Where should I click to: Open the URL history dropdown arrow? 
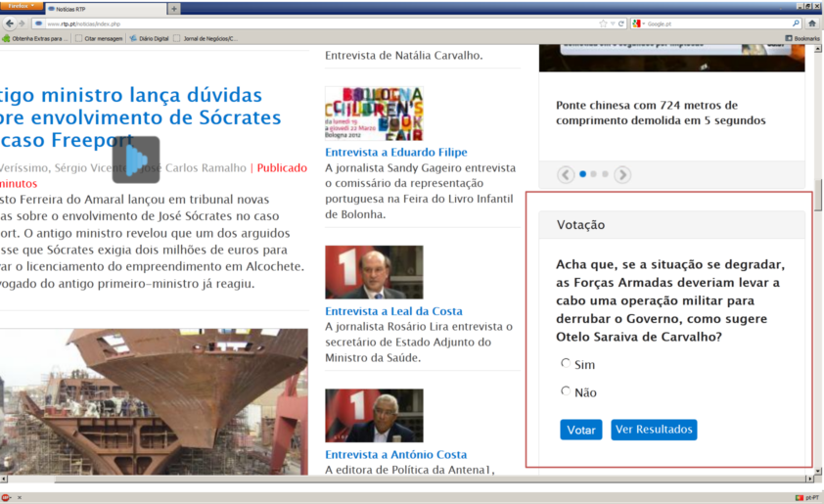click(x=613, y=23)
